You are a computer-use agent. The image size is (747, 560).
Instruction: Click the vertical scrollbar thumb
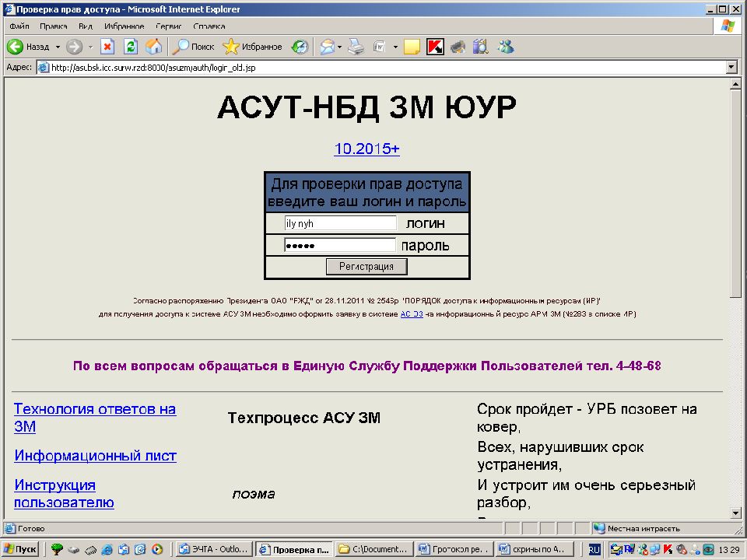coord(735,193)
